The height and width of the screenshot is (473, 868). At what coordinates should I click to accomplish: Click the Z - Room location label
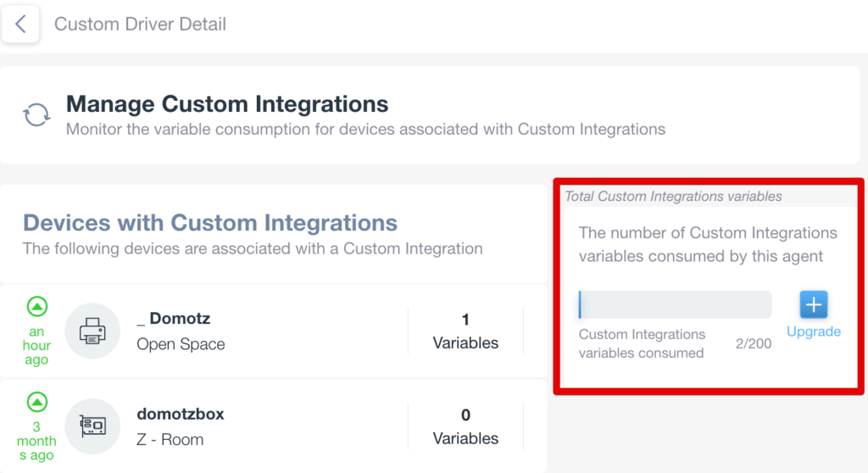[x=170, y=439]
